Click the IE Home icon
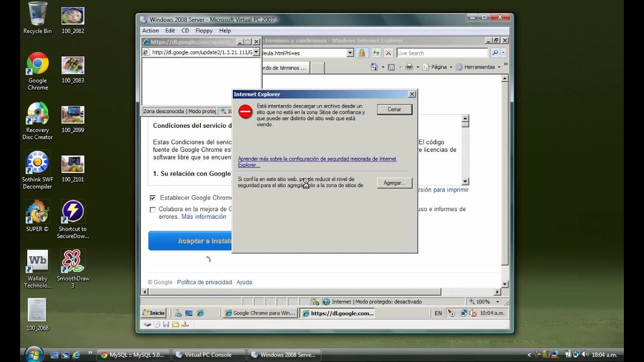 (x=374, y=67)
